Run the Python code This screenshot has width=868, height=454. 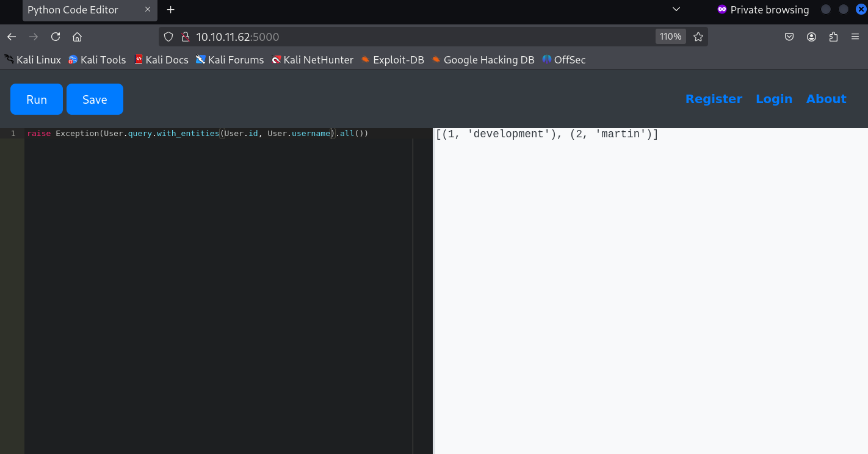pyautogui.click(x=37, y=99)
